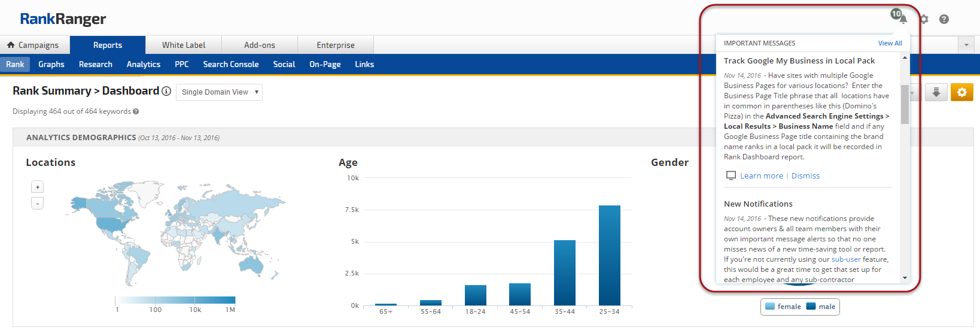Viewport: 980px width, 333px height.
Task: Expand the dropdown arrow right of tab bar
Action: tap(966, 45)
